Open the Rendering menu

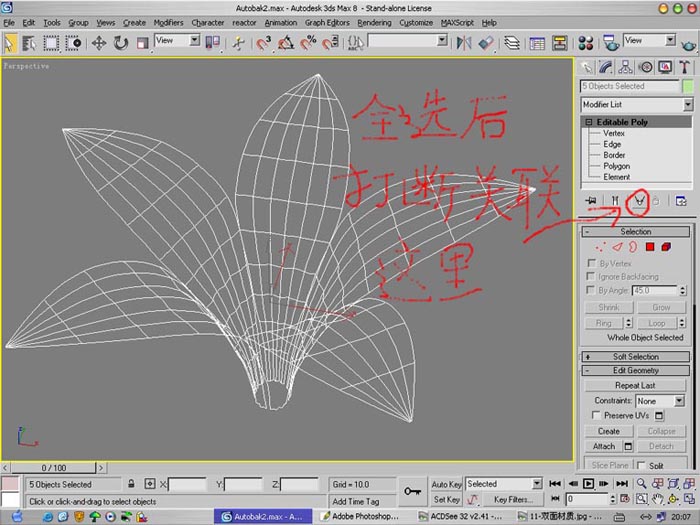pyautogui.click(x=374, y=22)
